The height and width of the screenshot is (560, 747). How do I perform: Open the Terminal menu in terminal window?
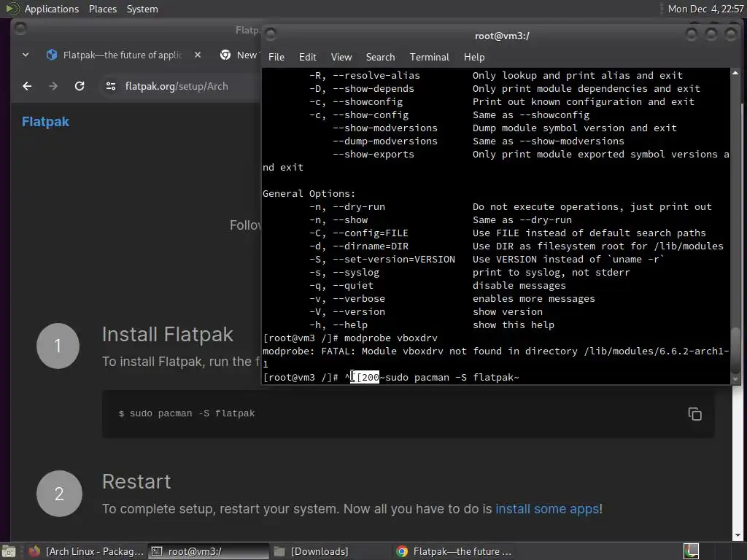(429, 57)
